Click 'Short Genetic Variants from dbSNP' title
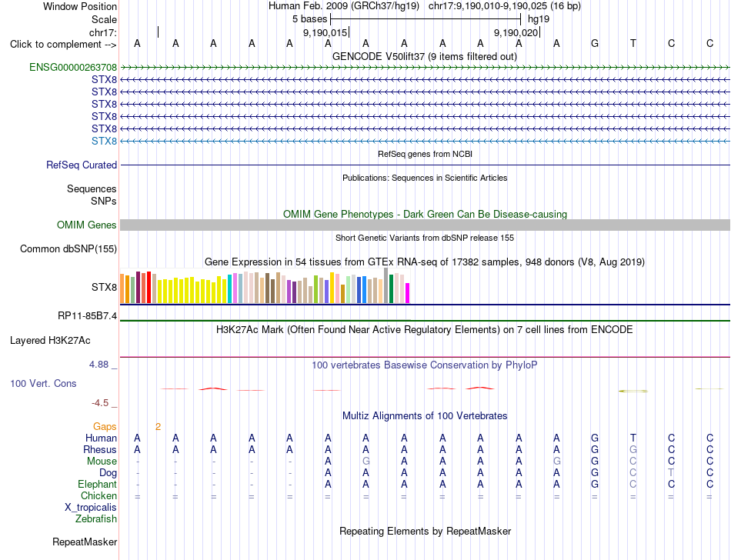Viewport: 731px width, 560px height. (425, 238)
